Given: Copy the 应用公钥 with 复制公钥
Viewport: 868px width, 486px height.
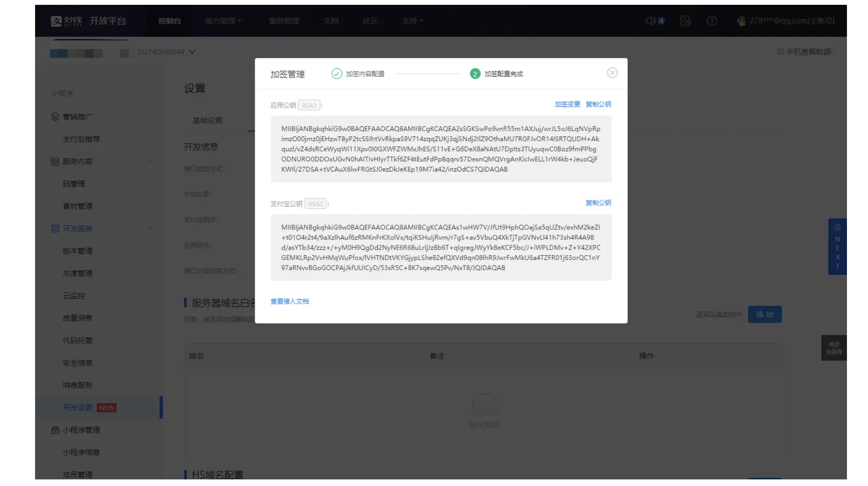Looking at the screenshot, I should point(598,104).
